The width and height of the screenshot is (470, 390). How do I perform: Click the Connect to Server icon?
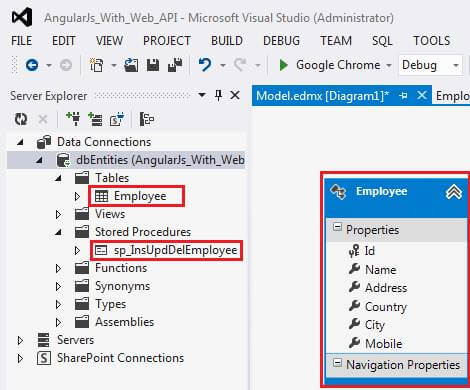[95, 119]
